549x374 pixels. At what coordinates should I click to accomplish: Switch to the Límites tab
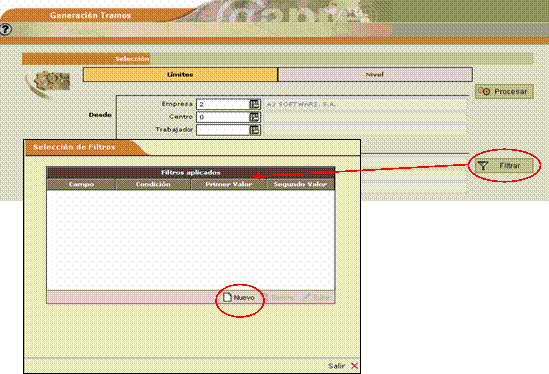[180, 74]
